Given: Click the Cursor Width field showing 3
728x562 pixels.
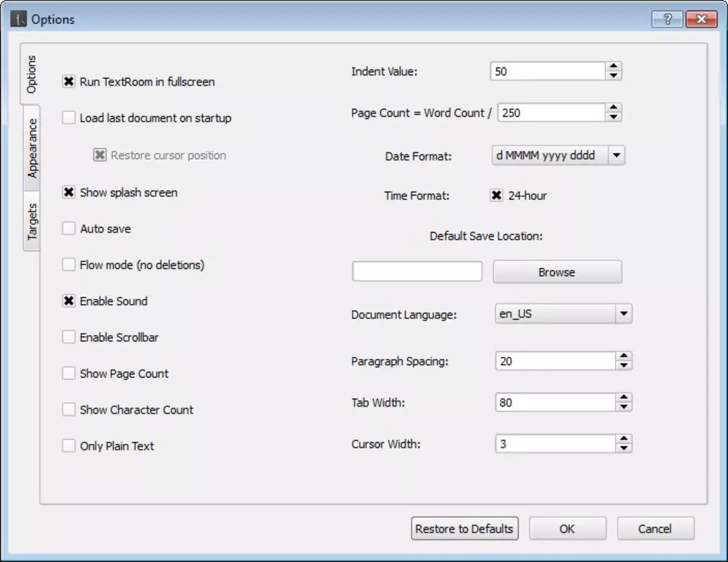Looking at the screenshot, I should pos(556,444).
